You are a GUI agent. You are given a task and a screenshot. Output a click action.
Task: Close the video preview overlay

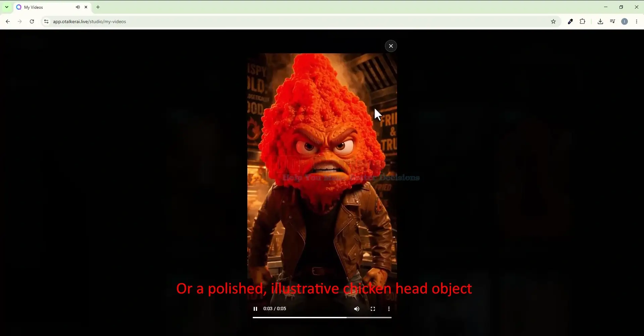click(391, 46)
